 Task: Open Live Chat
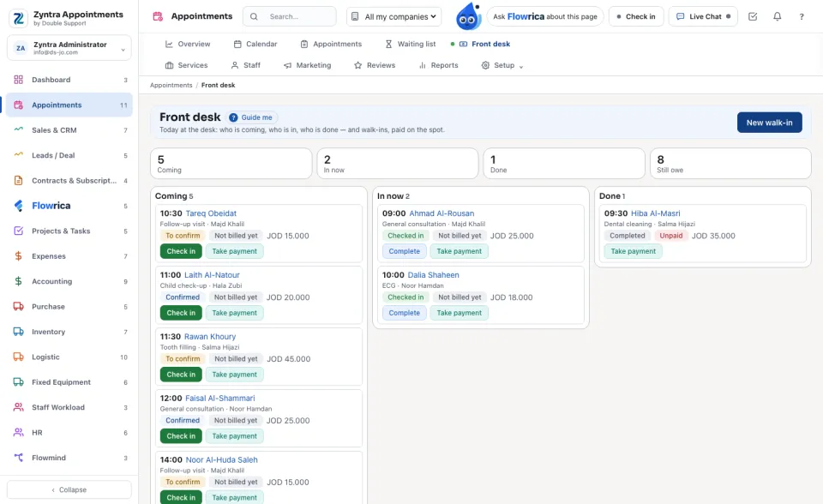tap(703, 17)
